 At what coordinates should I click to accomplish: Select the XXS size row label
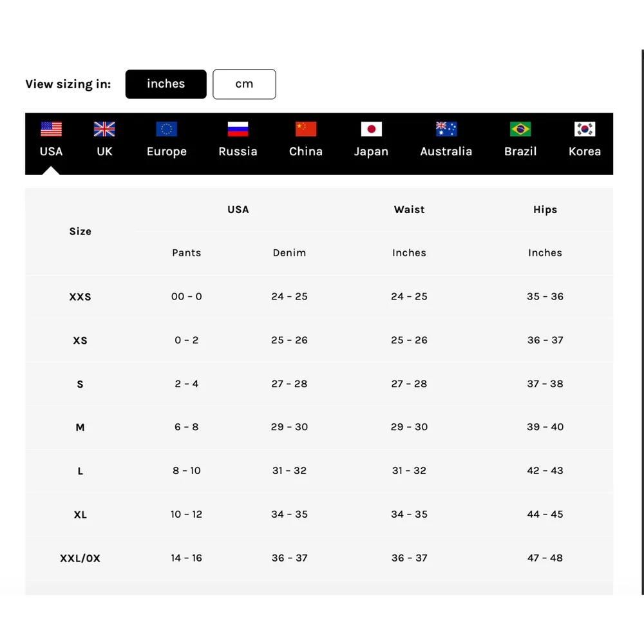(80, 297)
